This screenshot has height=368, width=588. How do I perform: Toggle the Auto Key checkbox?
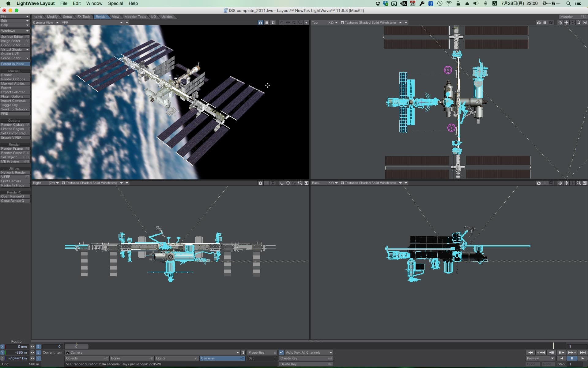point(281,352)
